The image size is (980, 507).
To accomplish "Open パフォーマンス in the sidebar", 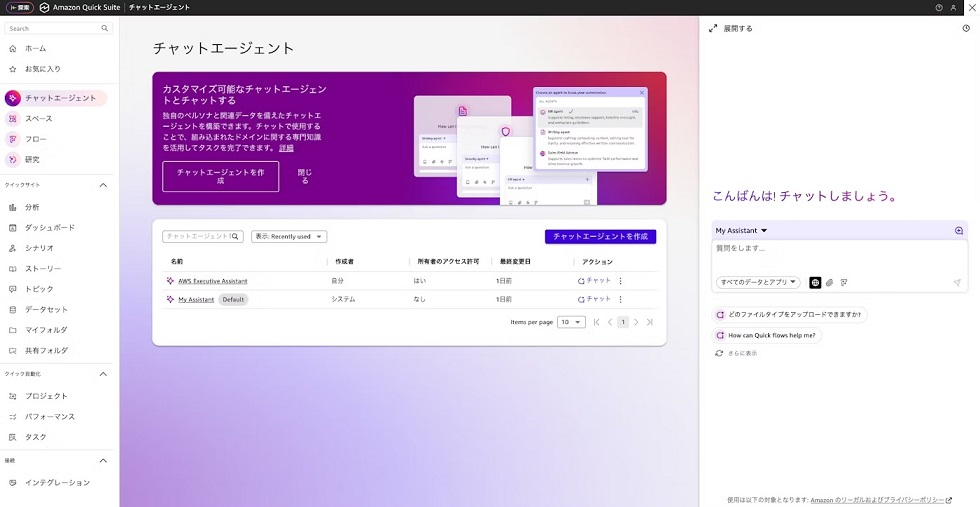I will tap(50, 416).
